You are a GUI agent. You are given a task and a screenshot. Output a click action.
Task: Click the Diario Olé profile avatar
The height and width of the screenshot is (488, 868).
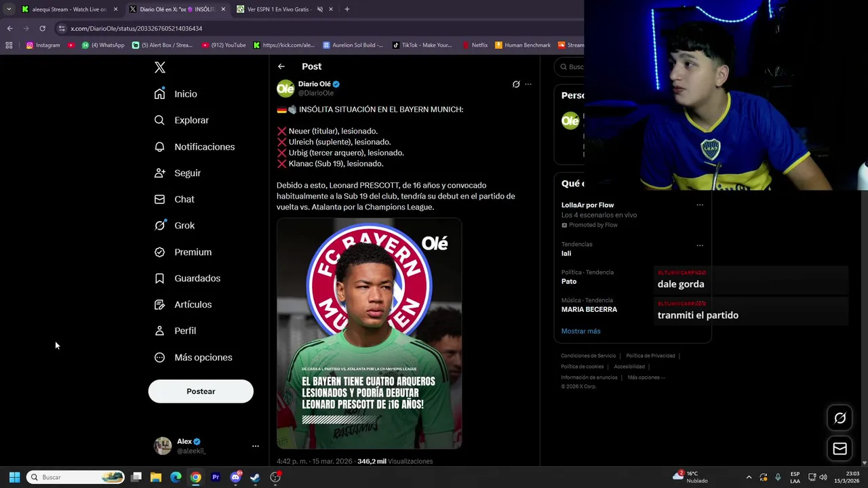(x=285, y=89)
